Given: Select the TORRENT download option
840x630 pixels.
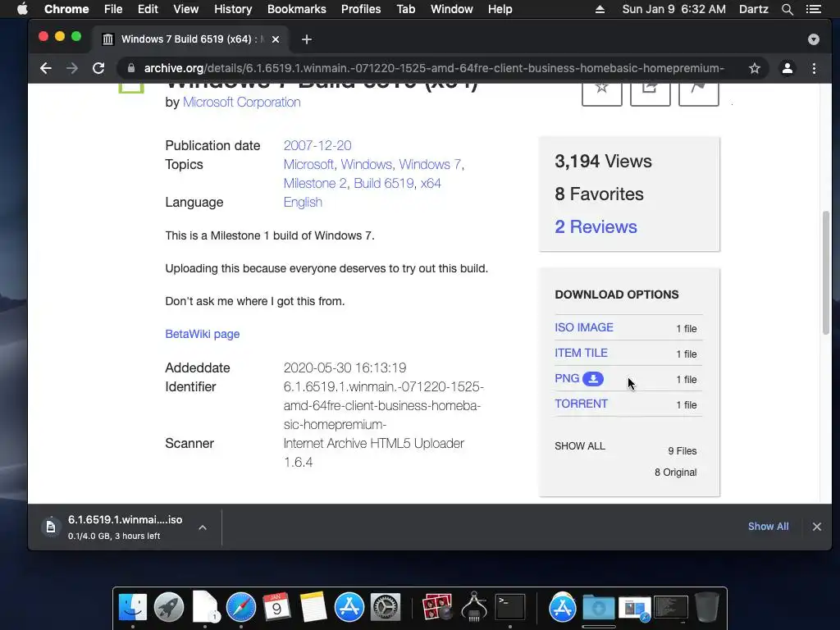Looking at the screenshot, I should tap(582, 404).
